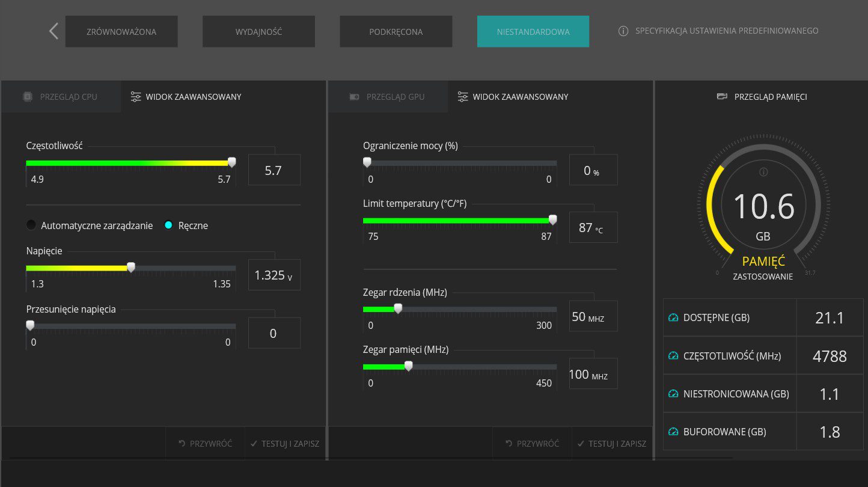Open CPU Widok zaawansowany tab

tap(186, 96)
